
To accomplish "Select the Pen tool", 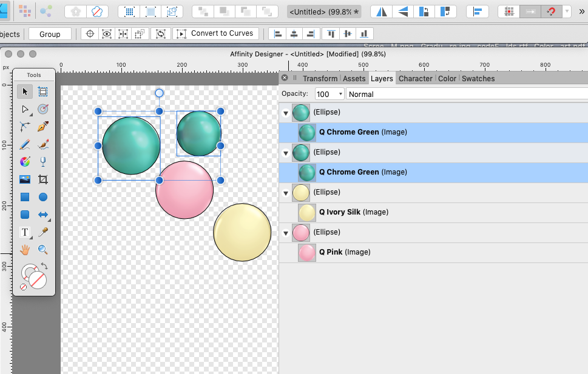I will coord(44,127).
